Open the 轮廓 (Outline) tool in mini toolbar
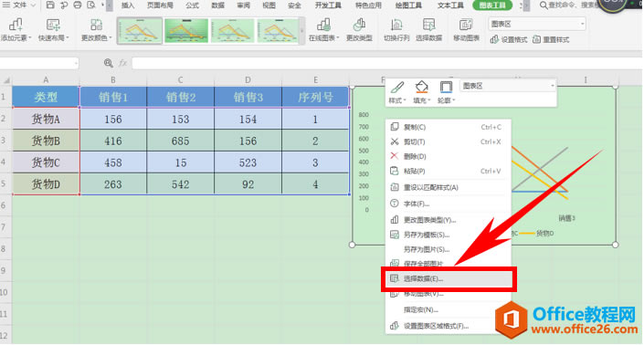The height and width of the screenshot is (345, 644). [446, 92]
